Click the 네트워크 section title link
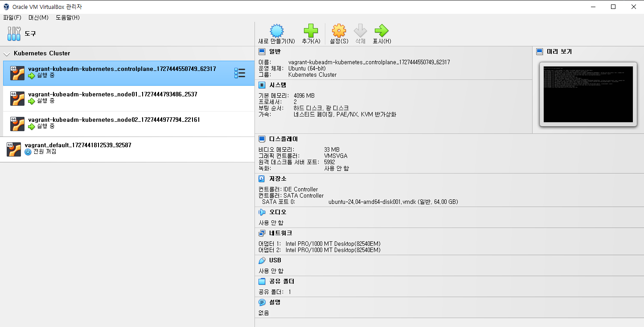The width and height of the screenshot is (644, 327). [x=280, y=233]
